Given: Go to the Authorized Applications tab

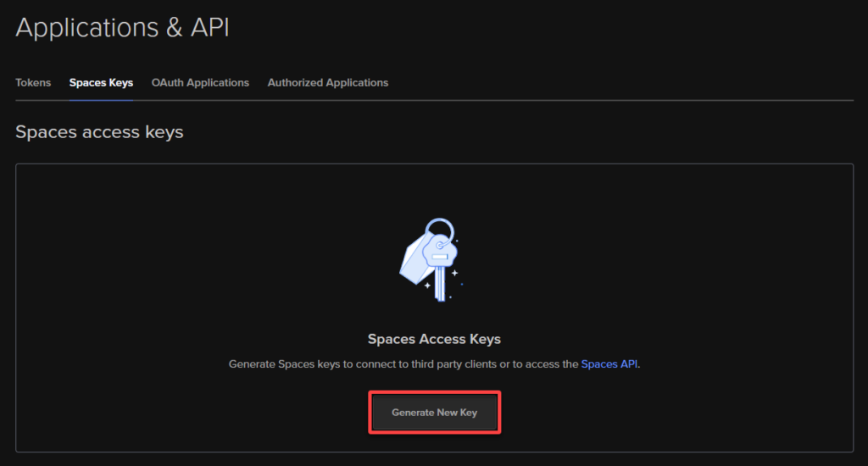Looking at the screenshot, I should (328, 83).
